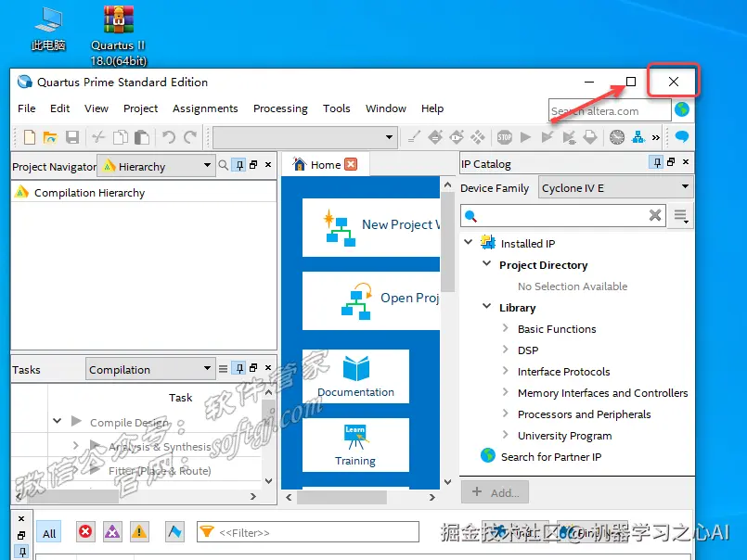
Task: Click the Project Navigator magnifier search icon
Action: [x=223, y=165]
